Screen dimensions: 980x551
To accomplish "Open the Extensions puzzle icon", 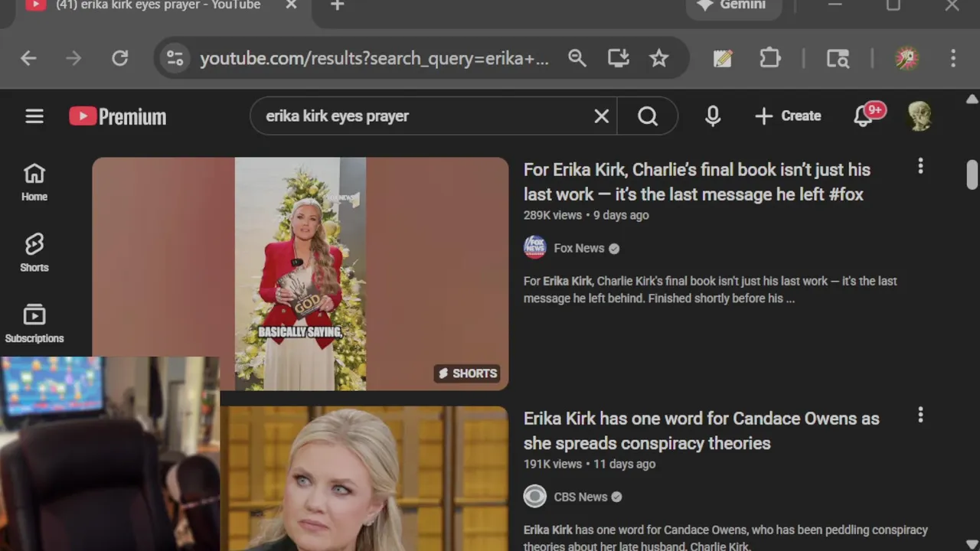I will coord(769,58).
